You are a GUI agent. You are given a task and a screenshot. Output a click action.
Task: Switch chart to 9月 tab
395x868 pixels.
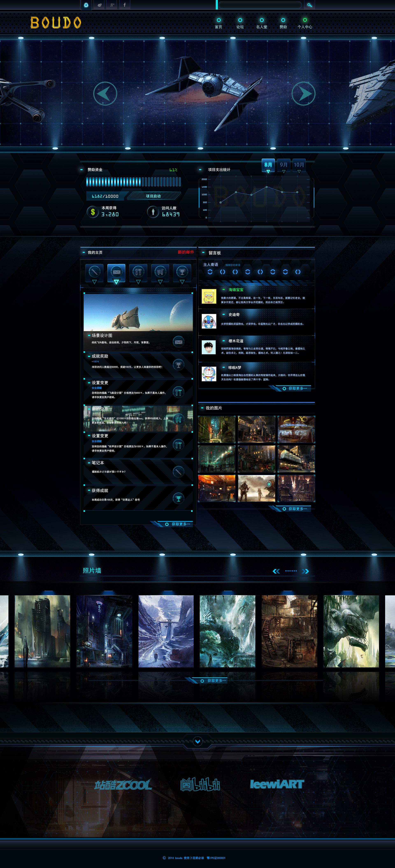point(283,165)
